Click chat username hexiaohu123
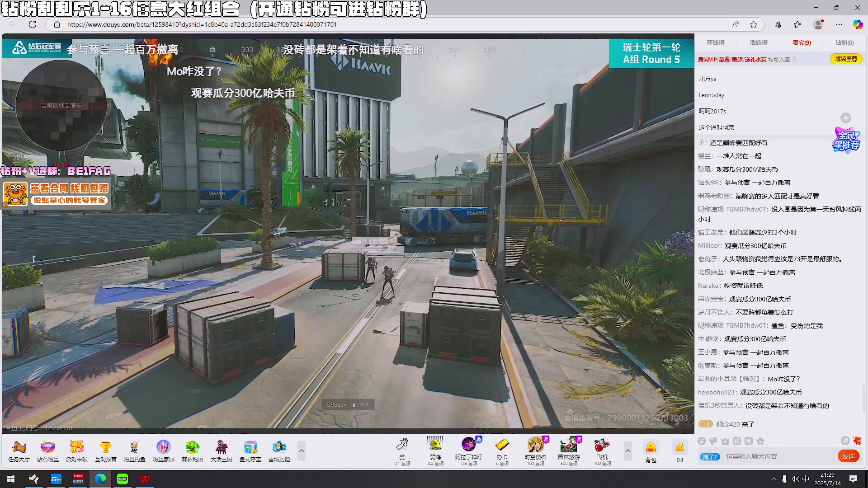The height and width of the screenshot is (488, 868). 717,392
